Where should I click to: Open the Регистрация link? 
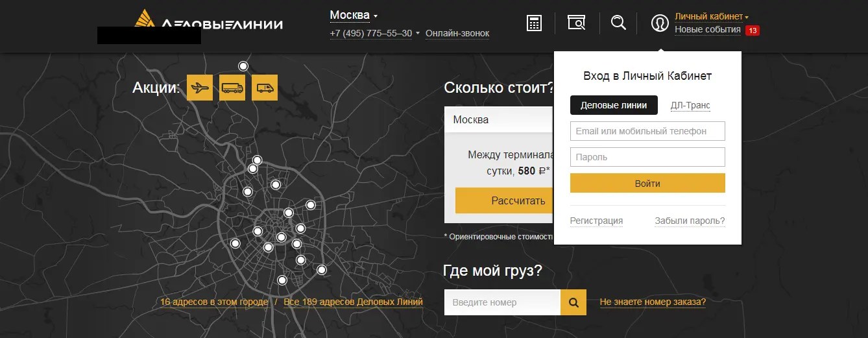pyautogui.click(x=596, y=221)
